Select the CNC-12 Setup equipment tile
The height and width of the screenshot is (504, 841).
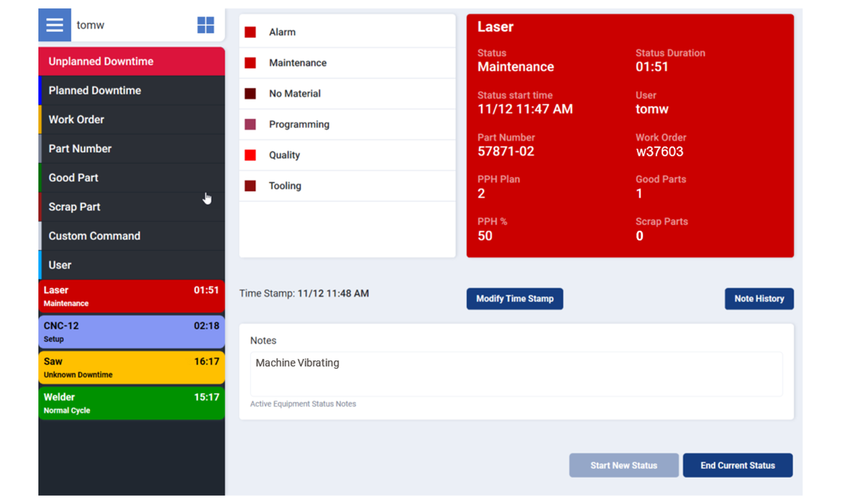pyautogui.click(x=131, y=332)
